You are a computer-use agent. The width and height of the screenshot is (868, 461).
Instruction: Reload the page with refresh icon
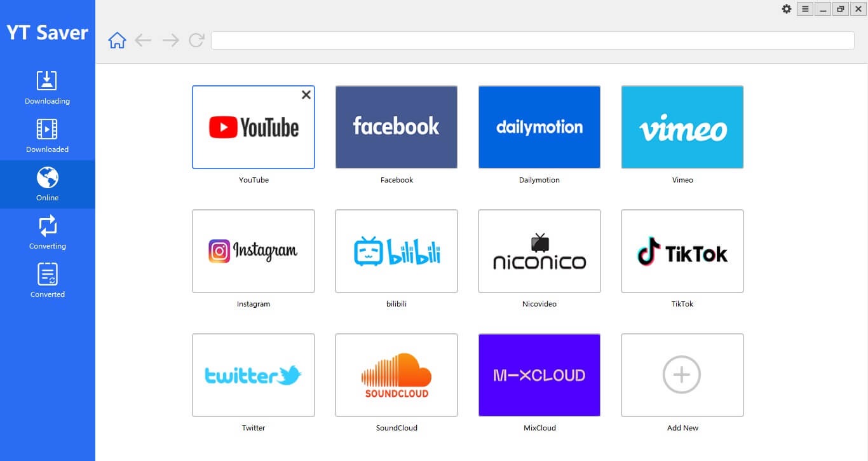click(196, 41)
